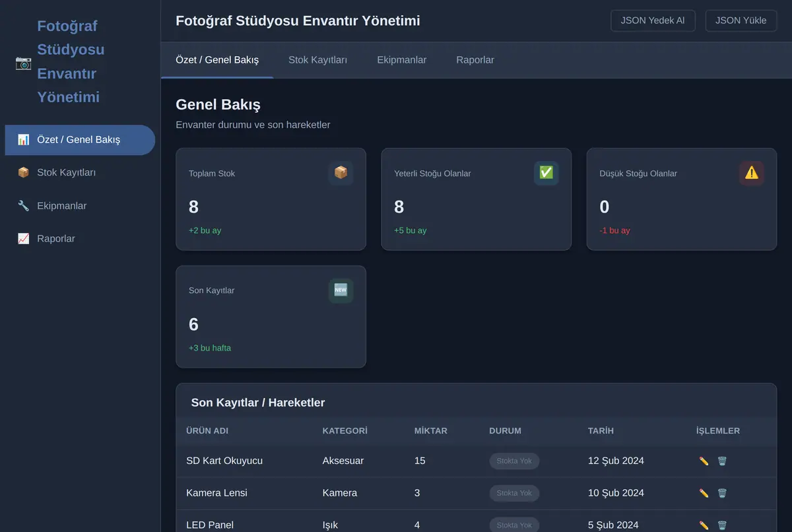Open the Raporlar tab
This screenshot has height=532, width=792.
(475, 60)
